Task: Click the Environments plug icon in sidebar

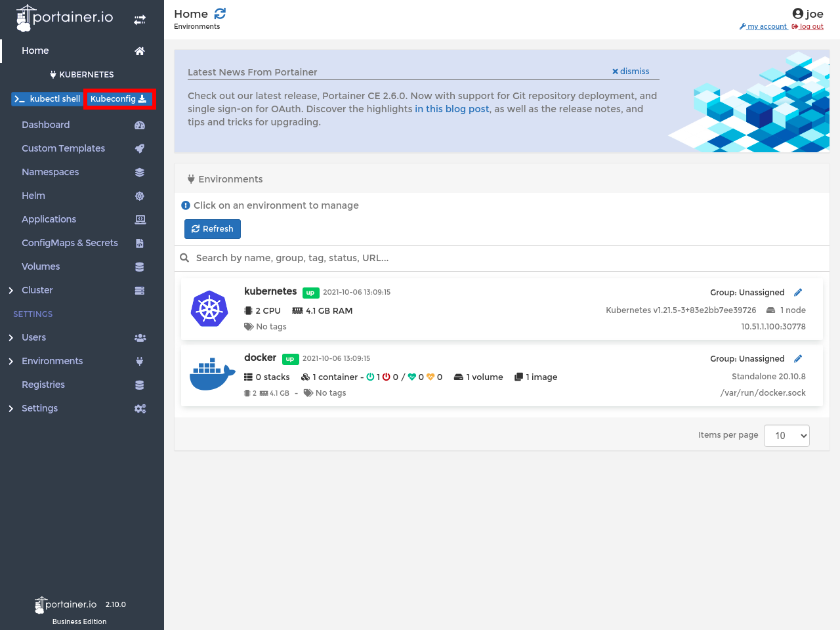Action: (x=140, y=362)
